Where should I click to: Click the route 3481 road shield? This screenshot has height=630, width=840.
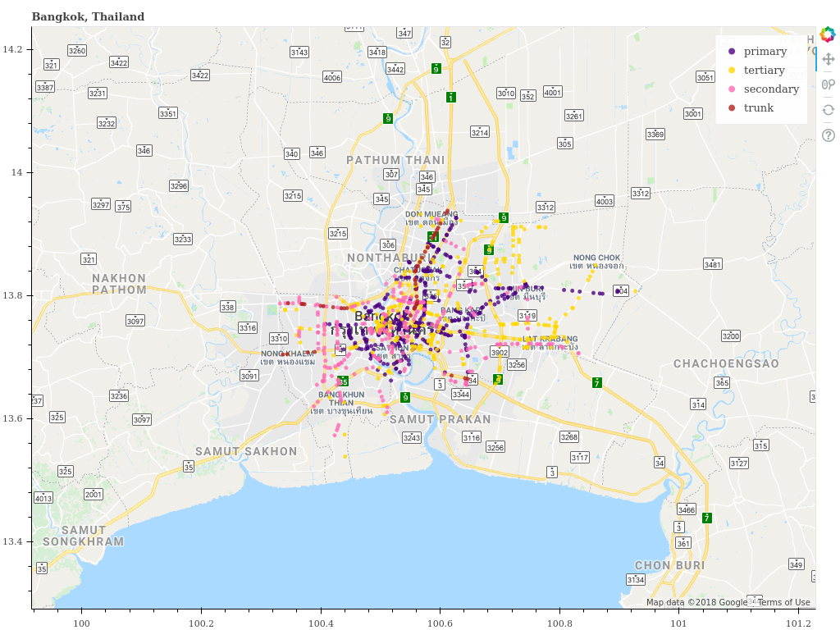point(713,264)
